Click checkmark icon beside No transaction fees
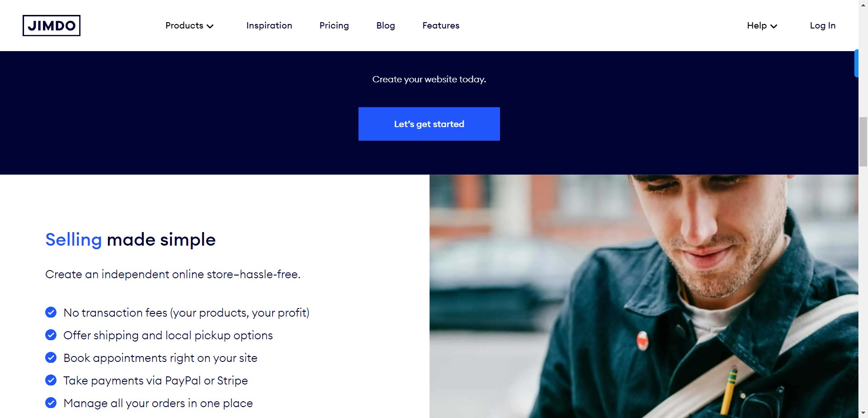 pyautogui.click(x=51, y=312)
